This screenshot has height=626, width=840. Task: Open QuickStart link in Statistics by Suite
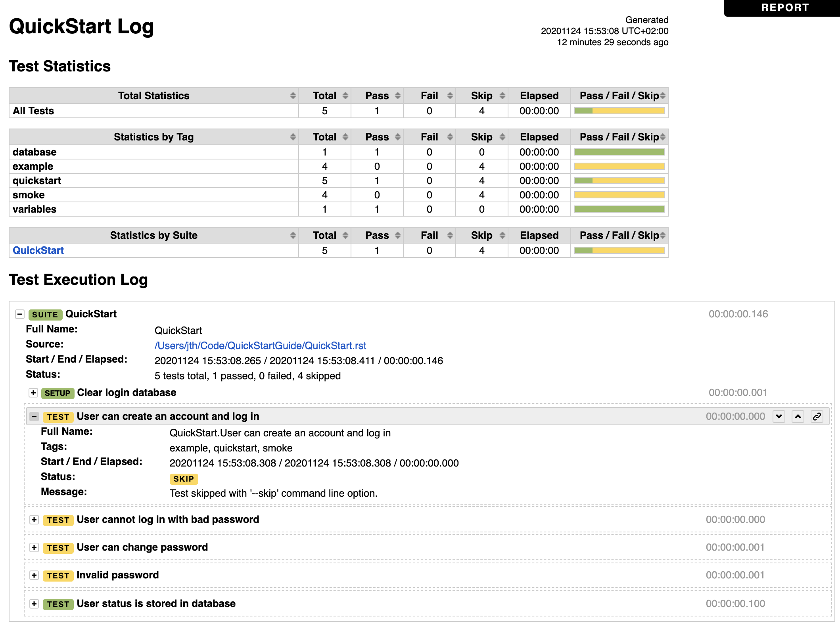click(x=38, y=250)
